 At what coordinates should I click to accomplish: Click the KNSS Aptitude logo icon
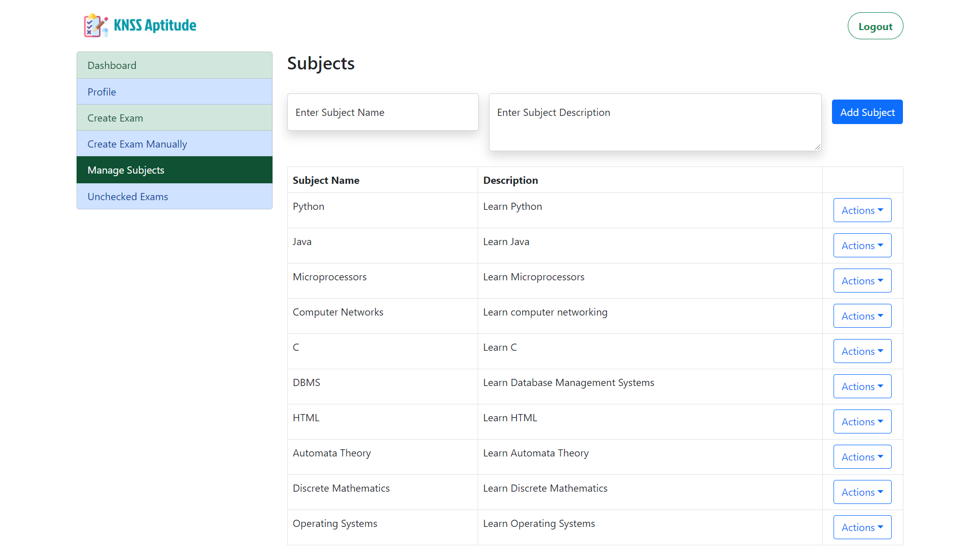[96, 26]
